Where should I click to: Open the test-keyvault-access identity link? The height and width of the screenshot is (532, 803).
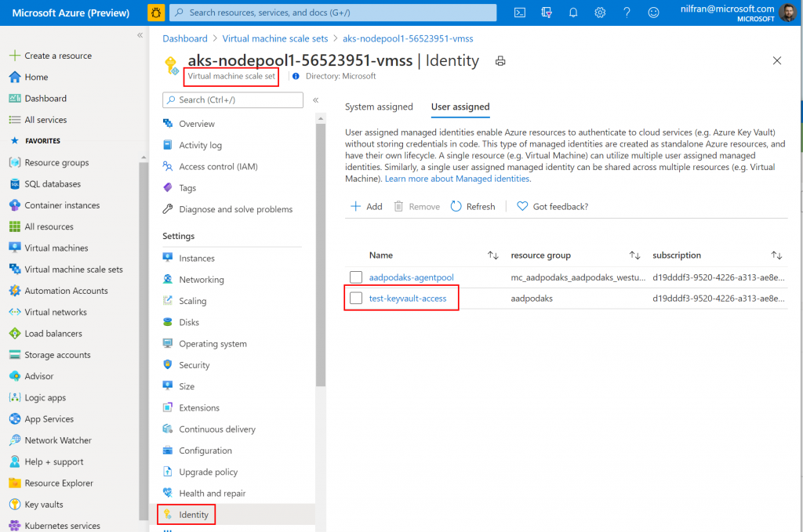pyautogui.click(x=408, y=299)
